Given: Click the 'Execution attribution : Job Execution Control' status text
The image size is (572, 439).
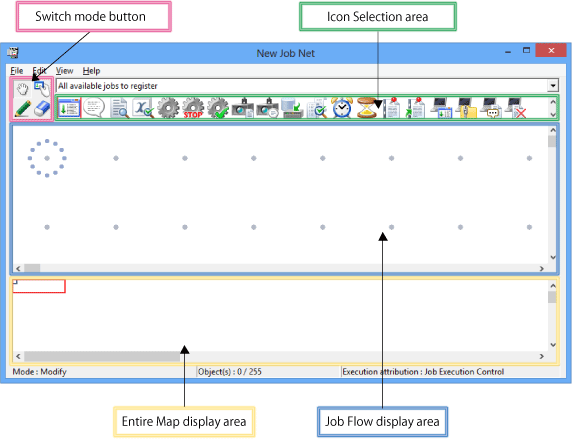Looking at the screenshot, I should pyautogui.click(x=423, y=371).
